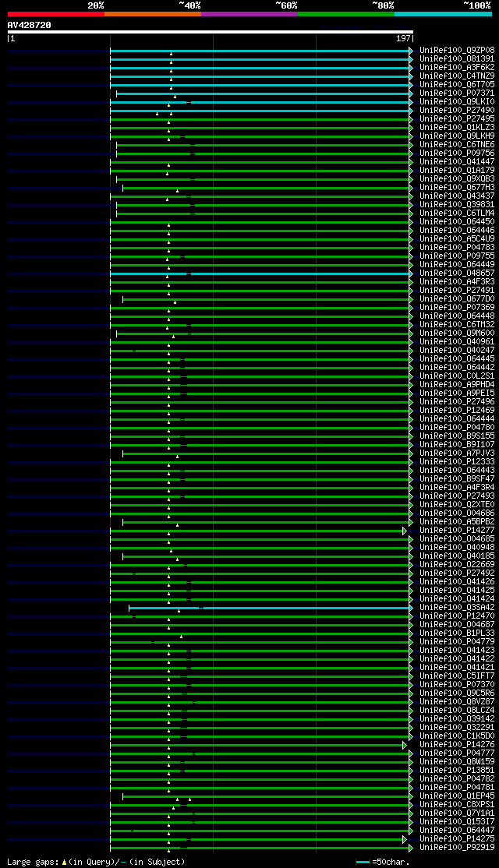Pick the UniRef100_A5BPB2 label
This screenshot has width=499, height=868.
(457, 522)
